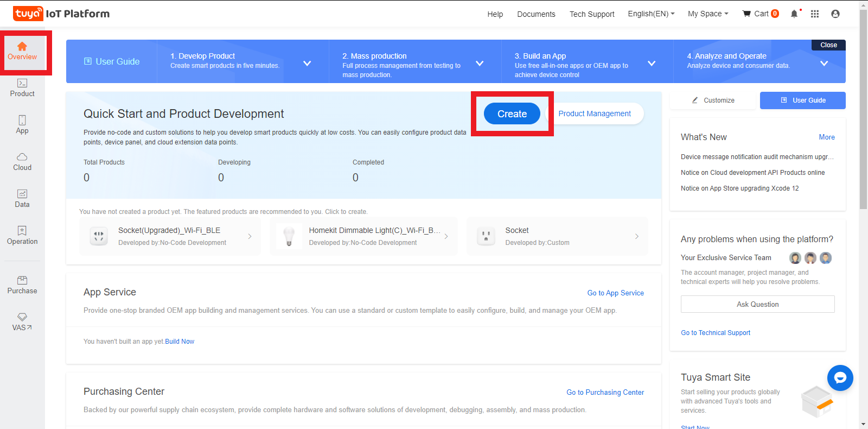This screenshot has width=868, height=429.
Task: Open Documents in the top menu
Action: click(x=536, y=14)
